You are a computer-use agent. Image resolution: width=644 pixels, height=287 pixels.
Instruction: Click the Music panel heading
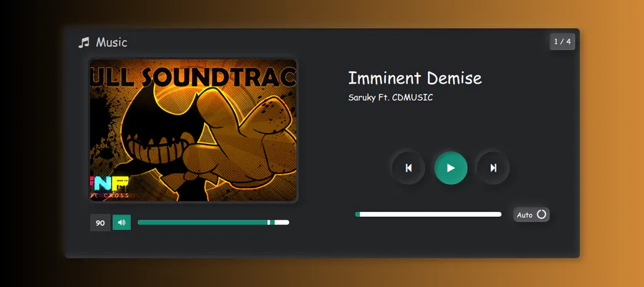tap(112, 42)
